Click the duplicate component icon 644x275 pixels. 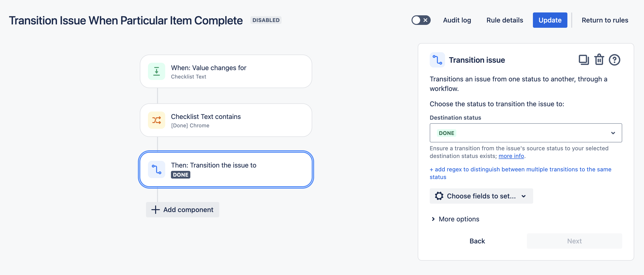pos(584,60)
